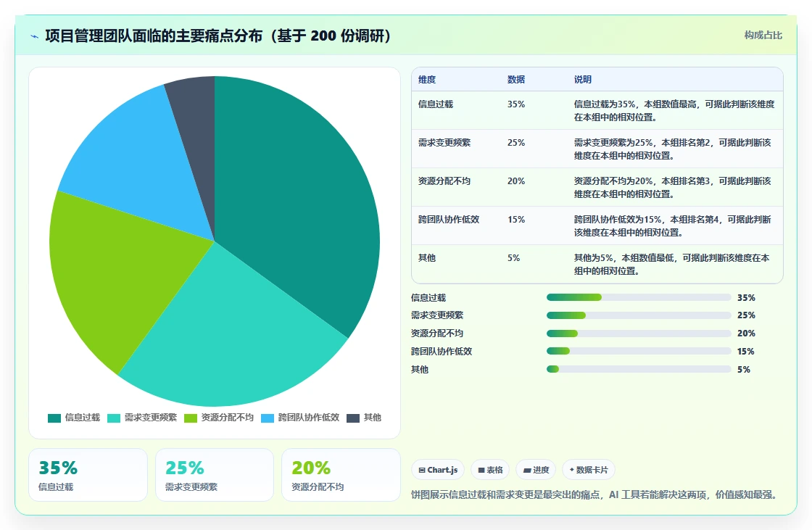The width and height of the screenshot is (812, 530).
Task: Select the 信息过载 table row name
Action: 436,104
